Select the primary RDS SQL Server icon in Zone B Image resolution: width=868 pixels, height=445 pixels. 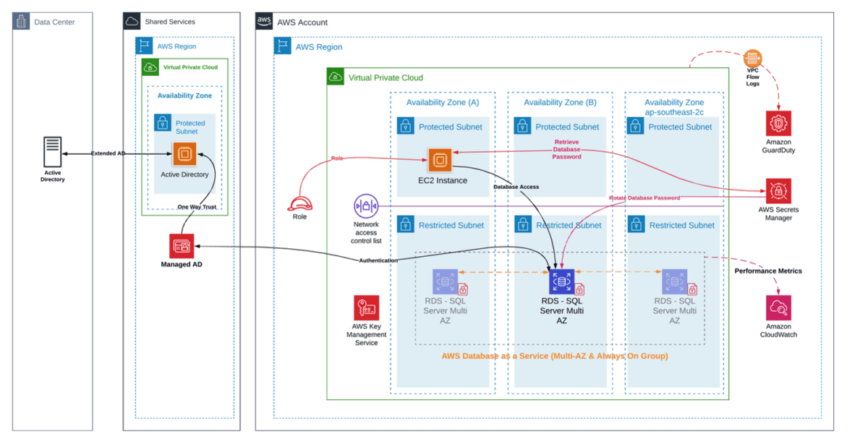click(561, 281)
